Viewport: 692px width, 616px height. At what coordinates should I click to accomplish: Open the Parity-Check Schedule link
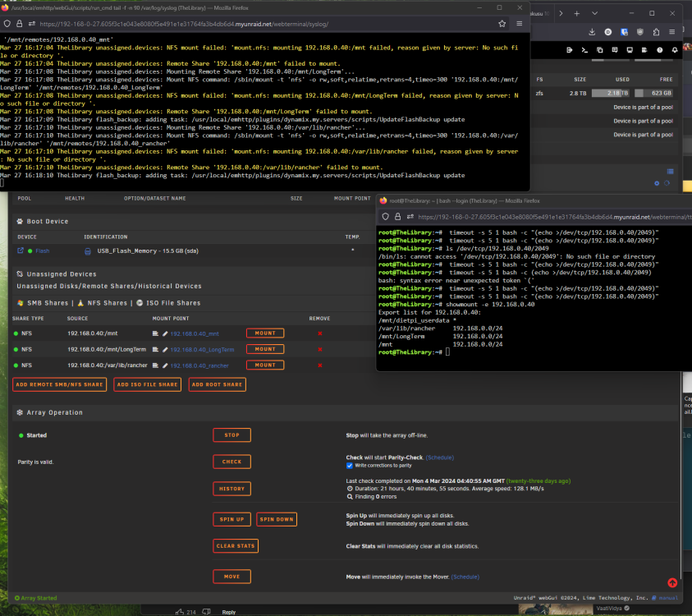(440, 457)
